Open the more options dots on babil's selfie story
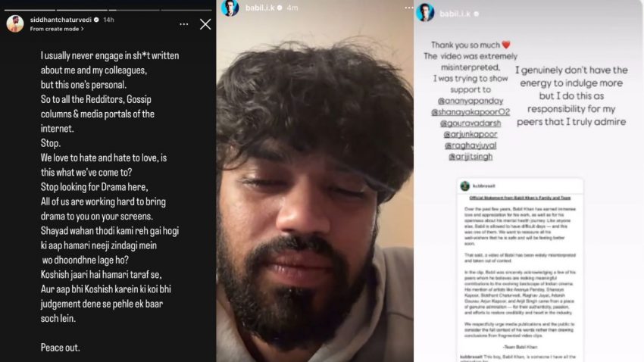Image resolution: width=644 pixels, height=362 pixels. click(408, 8)
